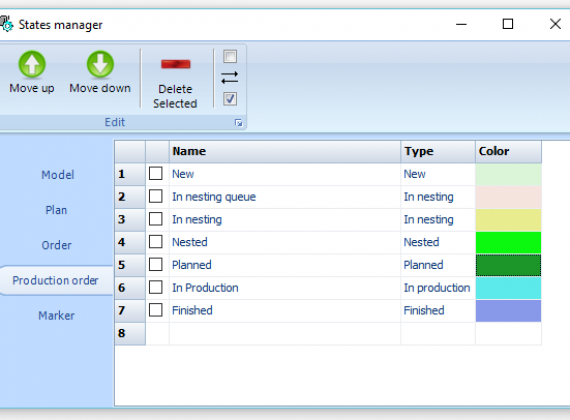Click the bright green Nested color swatch
Image resolution: width=570 pixels, height=420 pixels.
(508, 243)
